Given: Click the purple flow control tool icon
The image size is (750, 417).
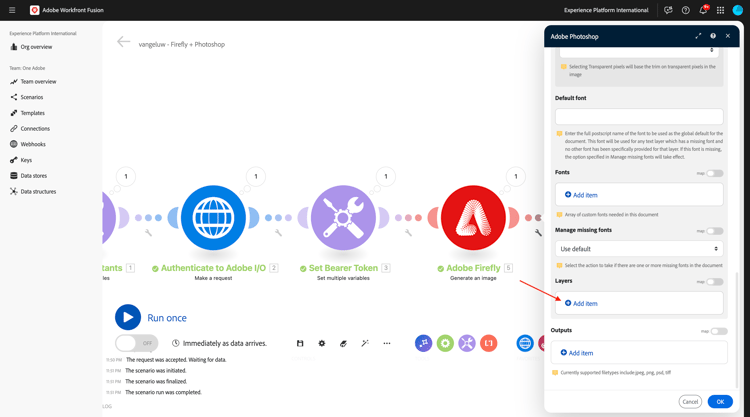Looking at the screenshot, I should click(x=423, y=343).
